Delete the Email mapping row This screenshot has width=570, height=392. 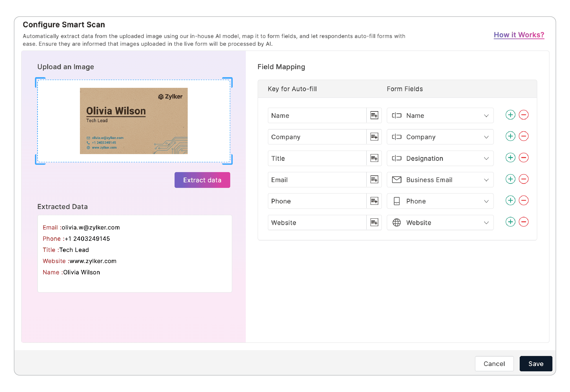pos(523,179)
